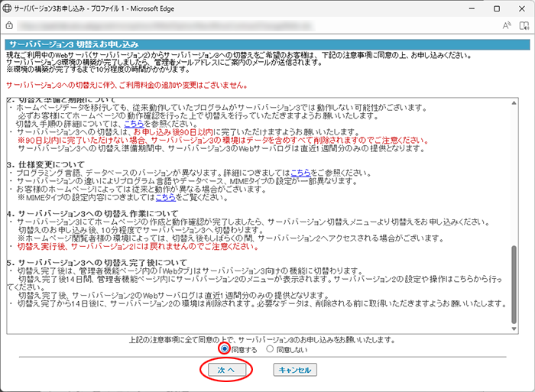Maximize the Microsoft Edge window

pyautogui.click(x=489, y=8)
